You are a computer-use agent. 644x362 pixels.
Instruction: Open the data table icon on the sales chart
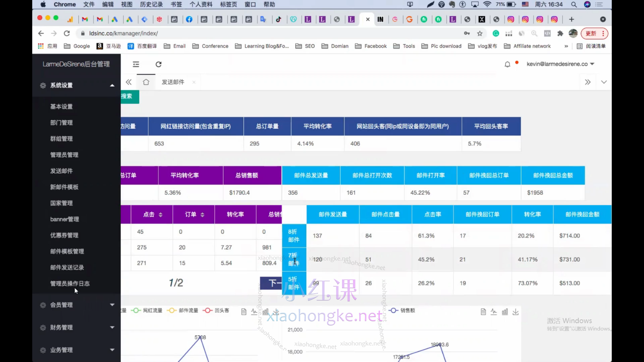click(x=483, y=312)
